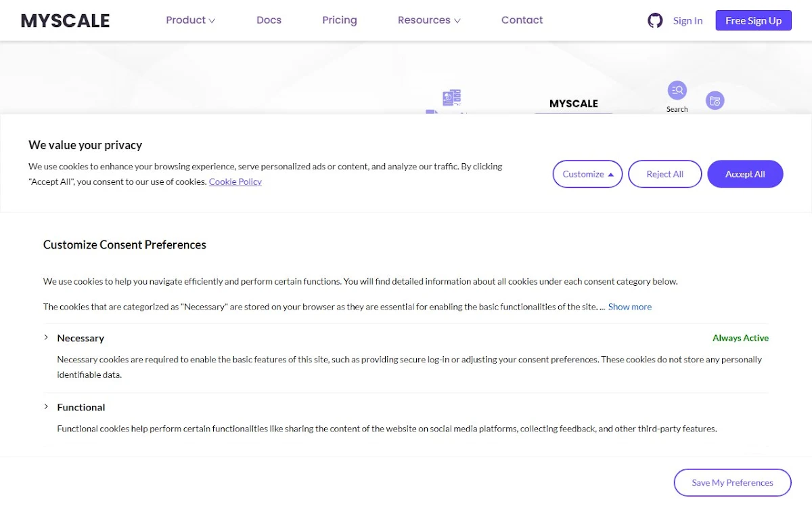This screenshot has width=812, height=508.
Task: Click the Functional category title
Action: (81, 407)
